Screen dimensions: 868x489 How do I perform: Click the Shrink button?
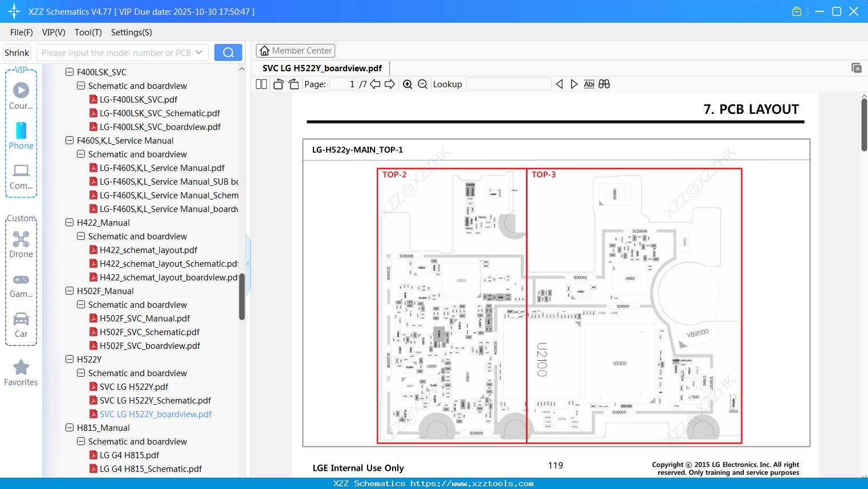17,52
